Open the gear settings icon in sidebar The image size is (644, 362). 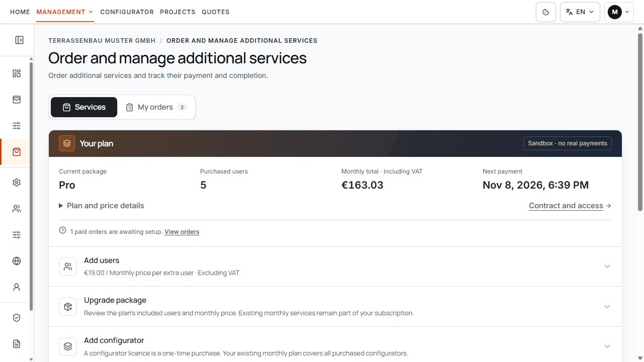(17, 183)
